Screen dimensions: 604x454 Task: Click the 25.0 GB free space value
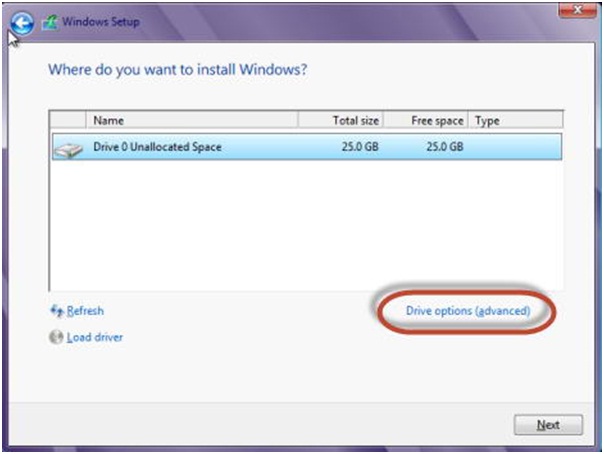[445, 147]
